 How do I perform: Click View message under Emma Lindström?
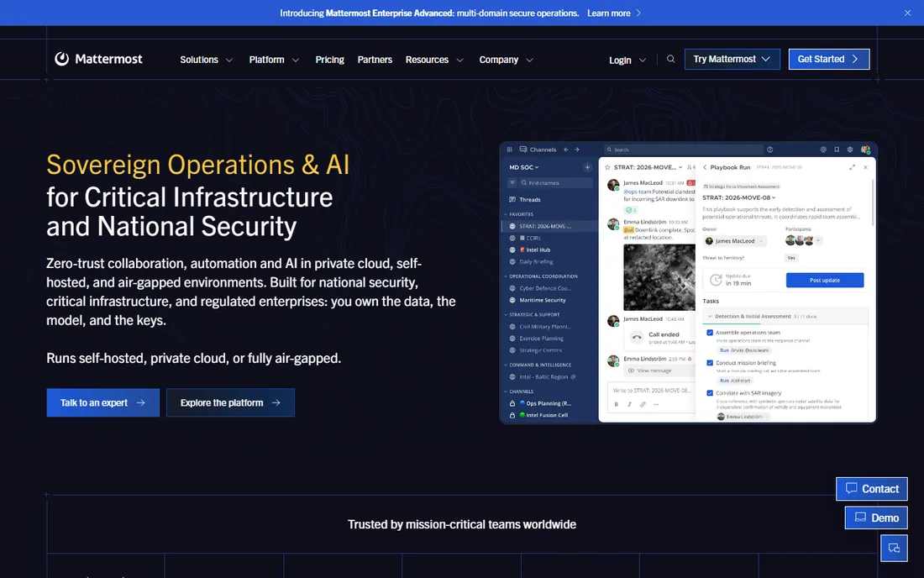pyautogui.click(x=659, y=370)
